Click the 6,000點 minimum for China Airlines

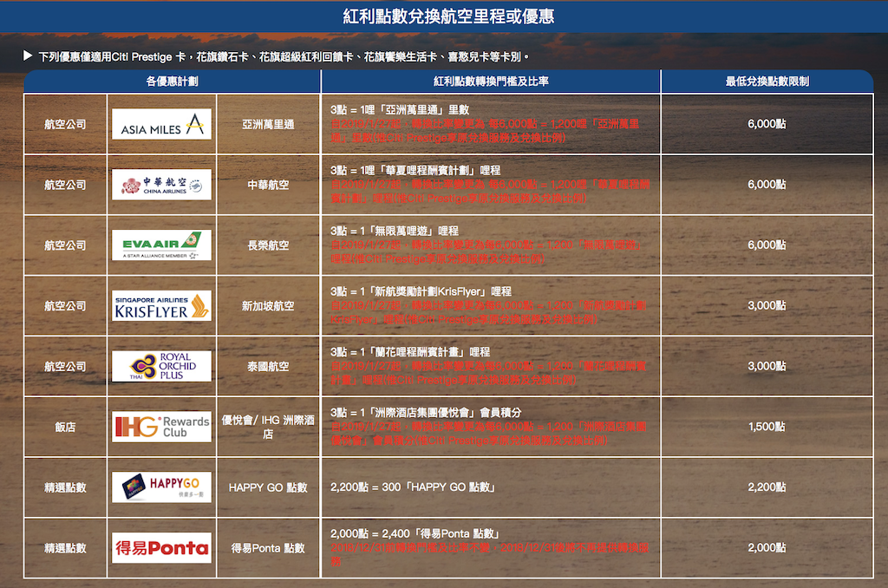(x=767, y=185)
